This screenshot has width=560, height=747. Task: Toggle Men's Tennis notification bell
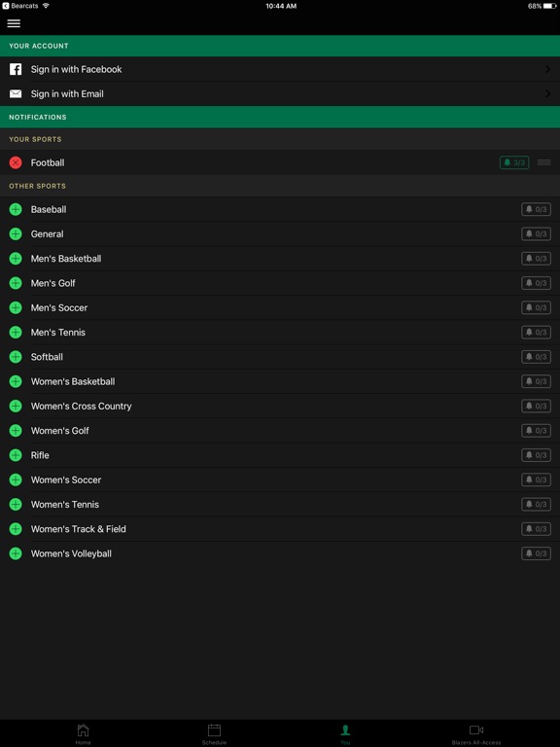click(x=537, y=332)
